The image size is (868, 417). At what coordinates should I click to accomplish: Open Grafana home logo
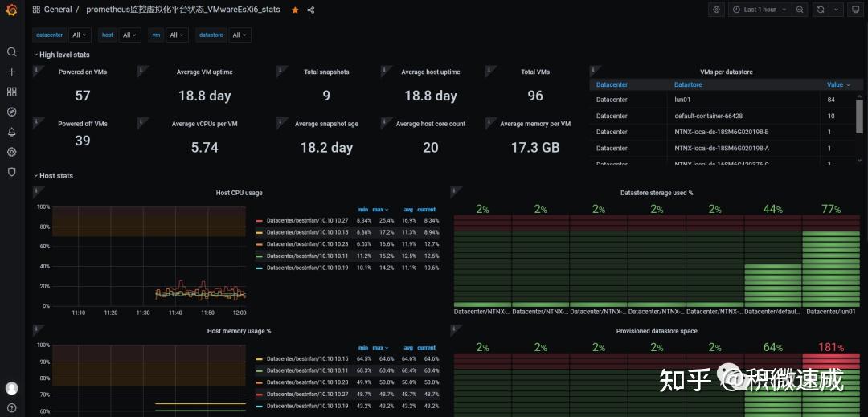[x=11, y=10]
